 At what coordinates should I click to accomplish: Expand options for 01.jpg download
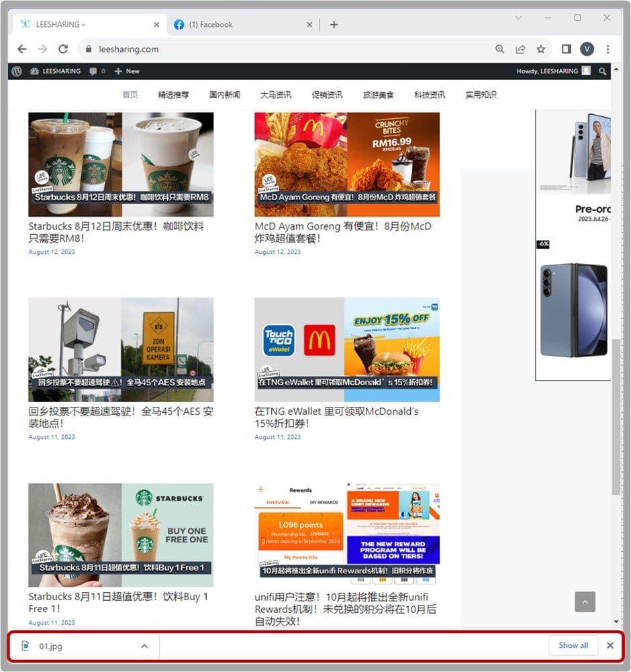144,646
